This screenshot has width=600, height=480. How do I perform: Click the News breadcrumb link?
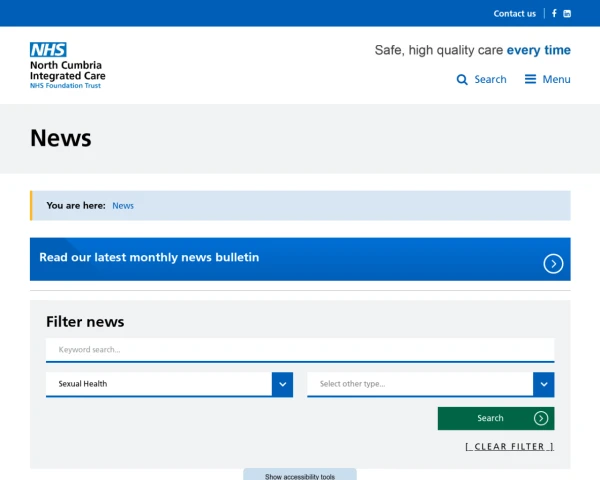tap(123, 206)
